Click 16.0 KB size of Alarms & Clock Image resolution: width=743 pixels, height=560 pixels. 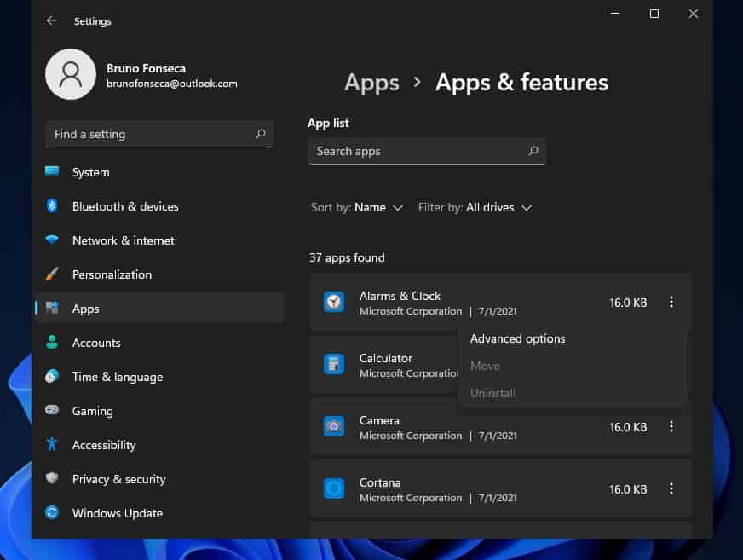click(628, 303)
